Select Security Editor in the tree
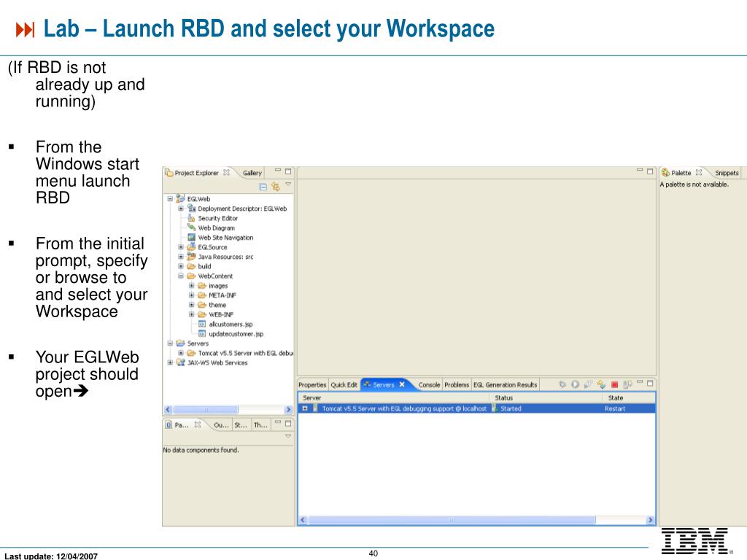Image resolution: width=747 pixels, height=560 pixels. tap(217, 218)
